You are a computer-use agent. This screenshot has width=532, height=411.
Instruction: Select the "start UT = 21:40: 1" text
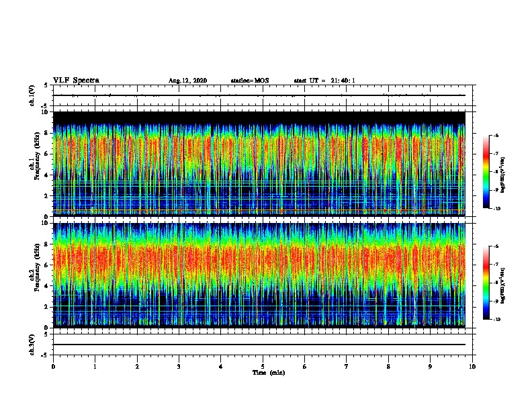tap(324, 81)
